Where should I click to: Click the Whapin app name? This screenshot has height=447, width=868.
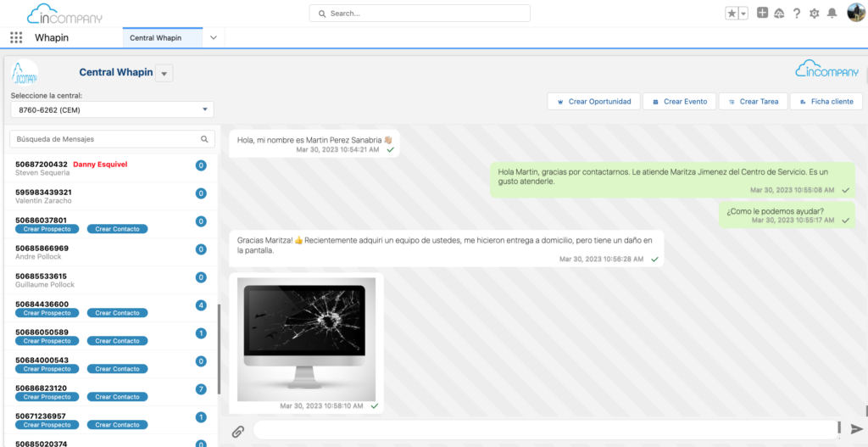52,37
